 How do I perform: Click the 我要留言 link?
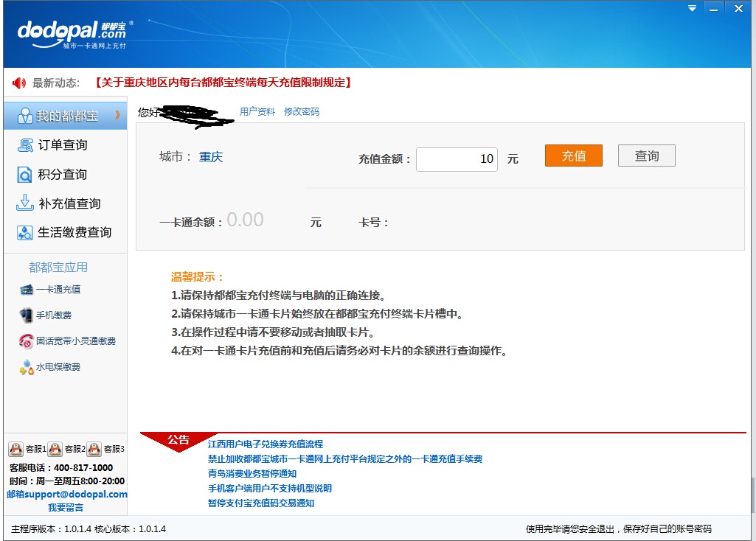click(x=66, y=508)
